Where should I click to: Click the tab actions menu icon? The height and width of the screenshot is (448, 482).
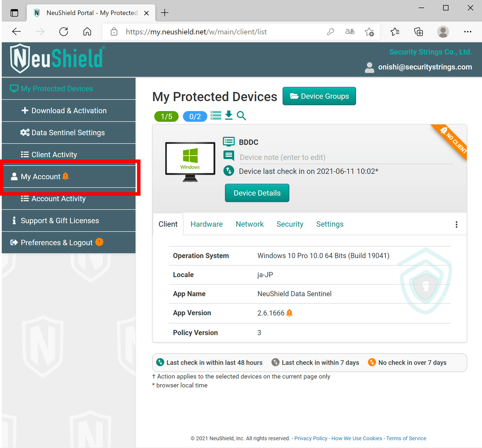coord(14,13)
